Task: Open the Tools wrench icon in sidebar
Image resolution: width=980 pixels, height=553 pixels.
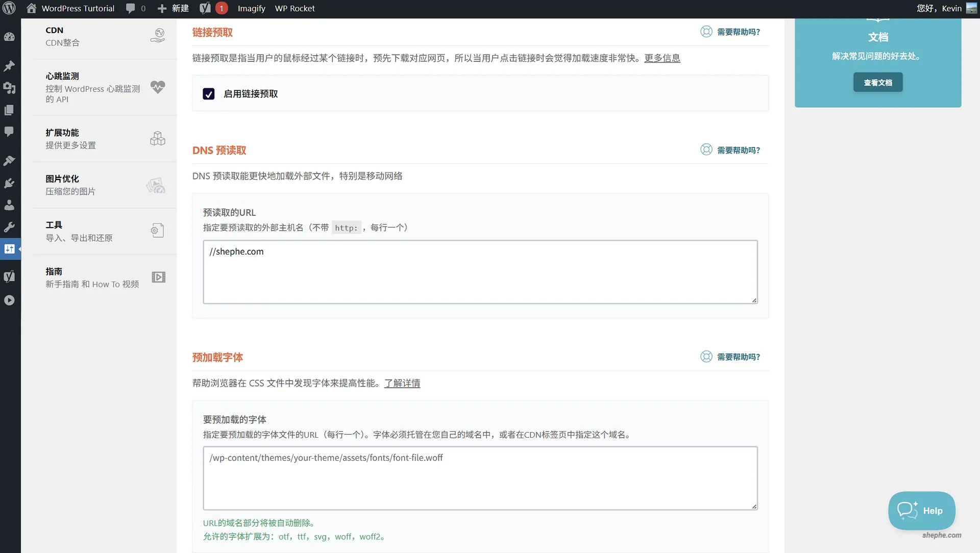Action: [x=9, y=227]
